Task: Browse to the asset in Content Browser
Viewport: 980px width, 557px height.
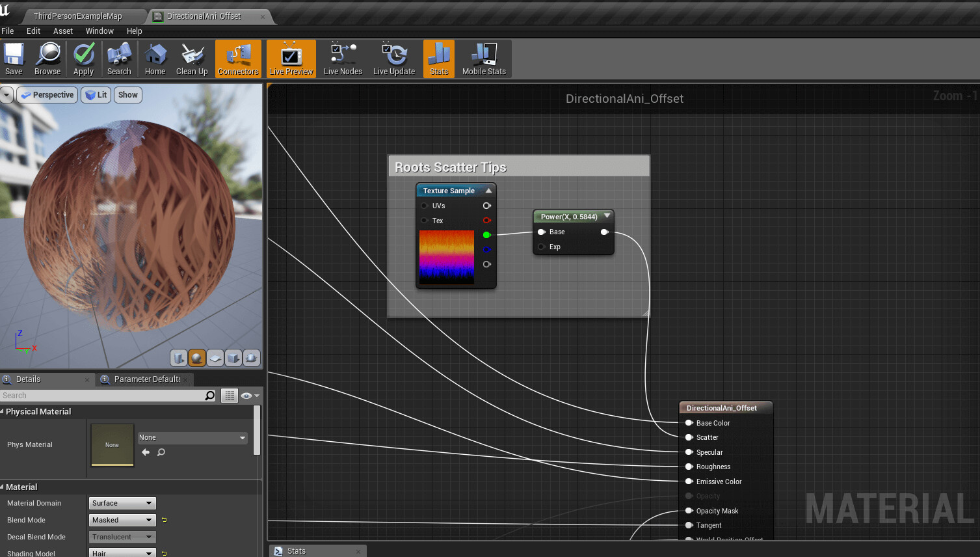Action: pyautogui.click(x=47, y=59)
